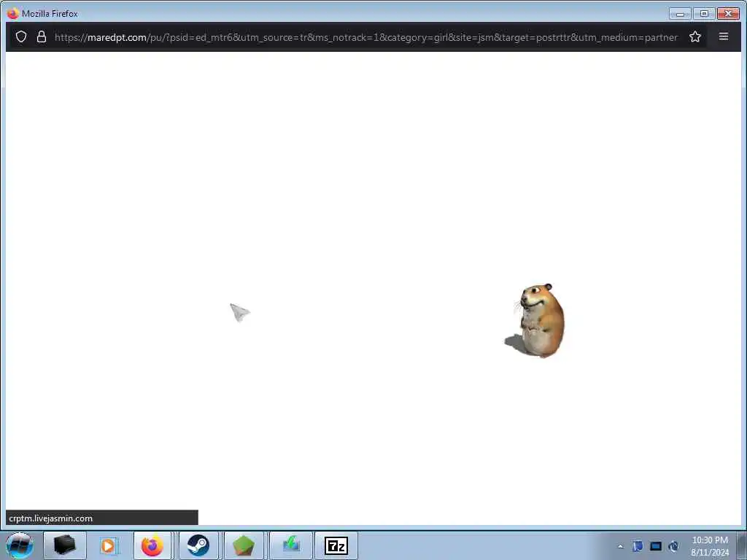Click the blue circular tray icon
The height and width of the screenshot is (560, 747).
[673, 546]
